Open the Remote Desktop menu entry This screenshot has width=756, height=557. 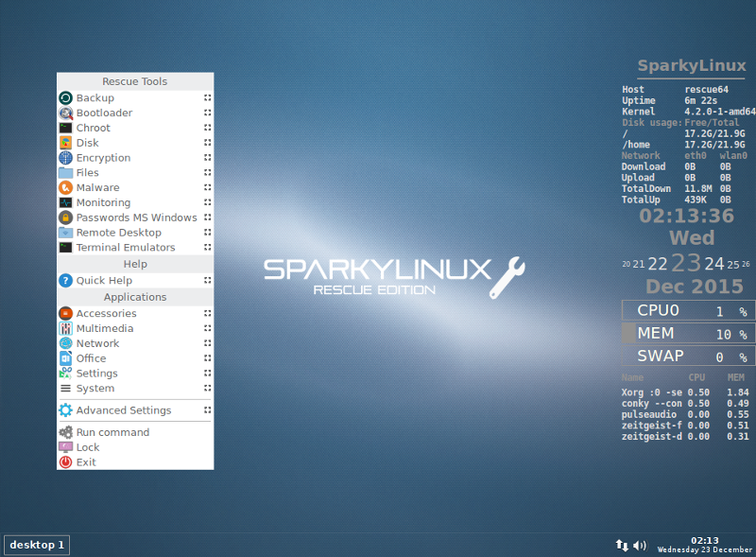(x=135, y=233)
